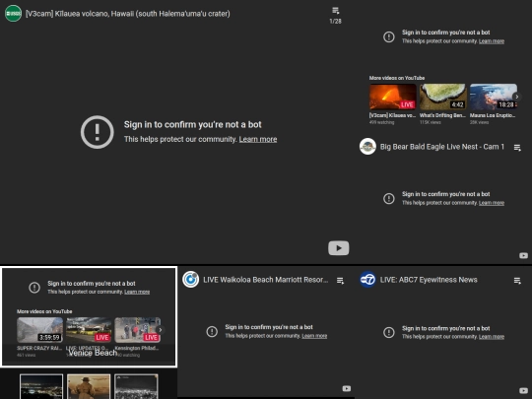Click Learn more in the main Kīlauea player

point(258,139)
